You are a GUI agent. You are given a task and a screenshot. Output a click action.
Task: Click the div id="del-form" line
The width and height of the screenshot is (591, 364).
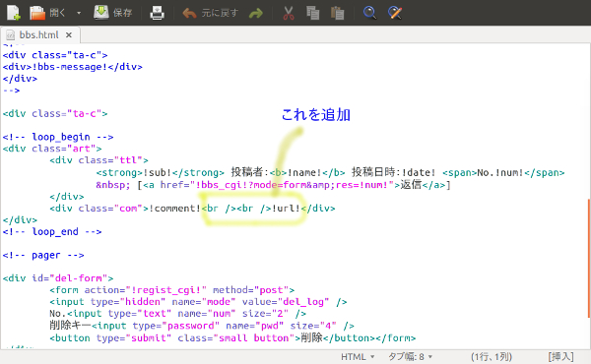tap(58, 278)
